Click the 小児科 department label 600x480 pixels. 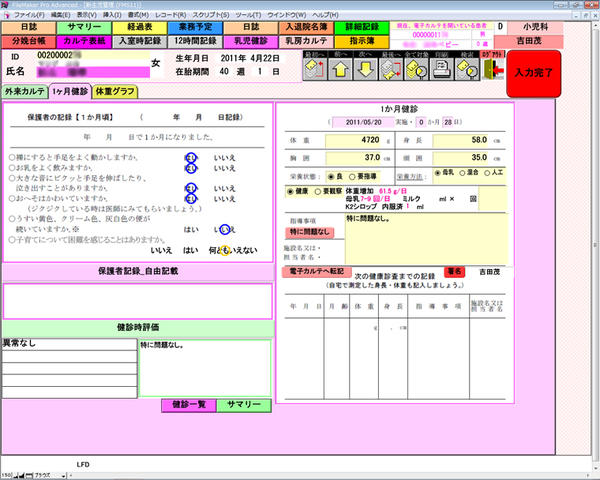(535, 27)
